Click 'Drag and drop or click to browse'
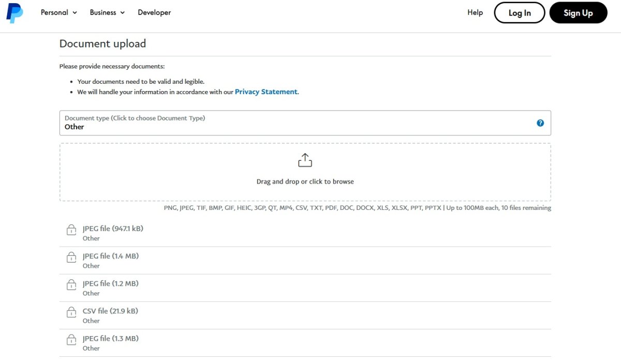This screenshot has height=364, width=621. [x=305, y=181]
